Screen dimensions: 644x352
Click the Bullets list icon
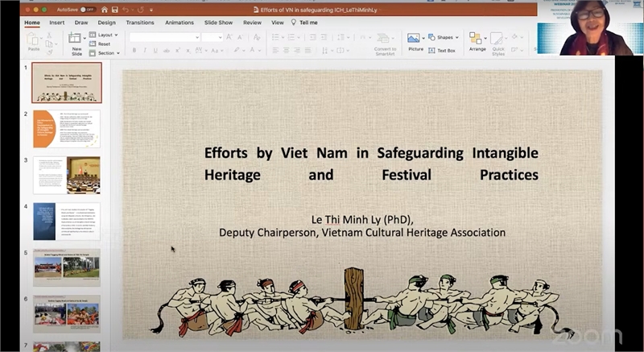point(275,37)
